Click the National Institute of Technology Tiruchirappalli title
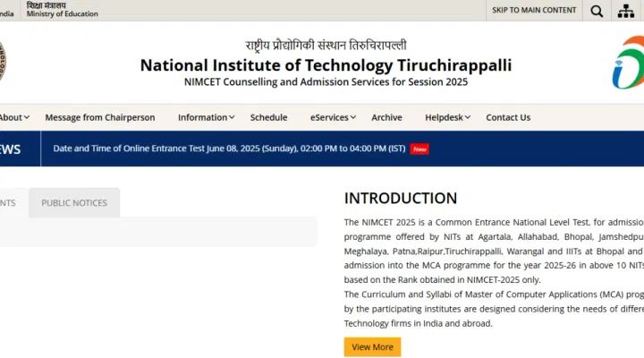 (326, 65)
